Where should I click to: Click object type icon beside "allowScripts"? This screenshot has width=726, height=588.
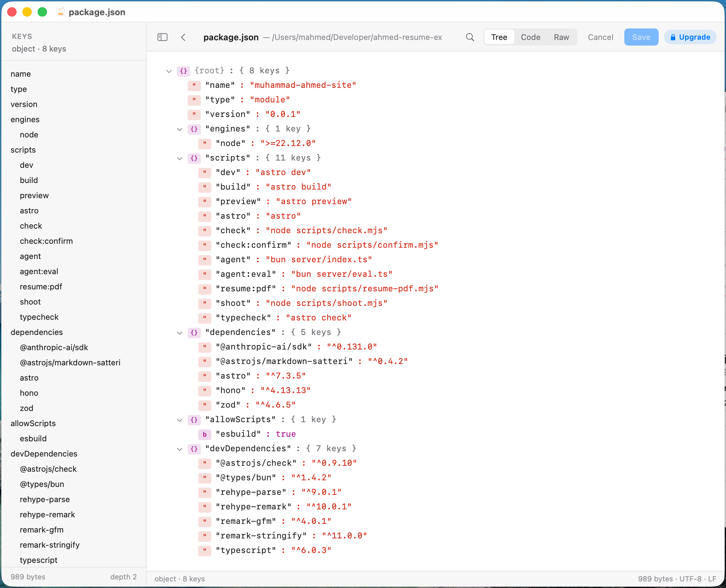click(194, 420)
